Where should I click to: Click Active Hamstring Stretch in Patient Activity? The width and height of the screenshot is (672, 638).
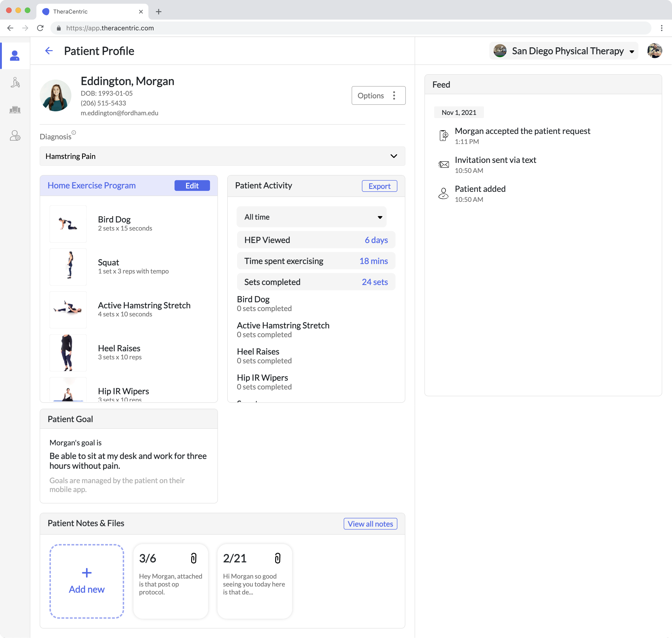(x=283, y=326)
